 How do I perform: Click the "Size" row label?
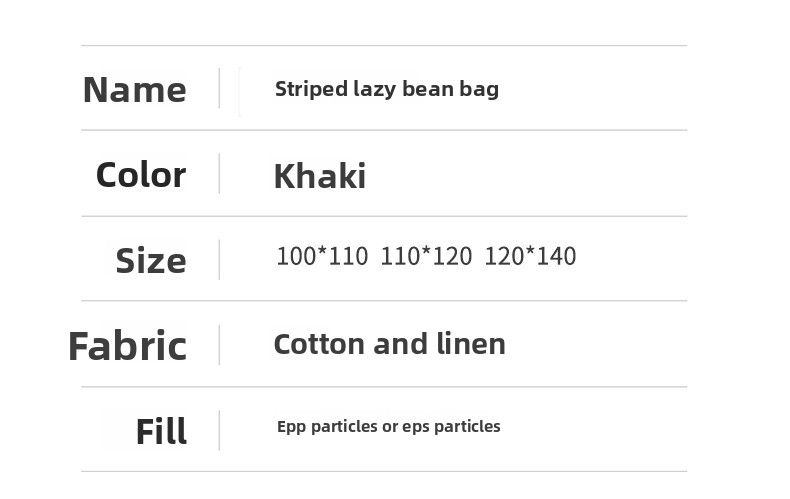[150, 261]
